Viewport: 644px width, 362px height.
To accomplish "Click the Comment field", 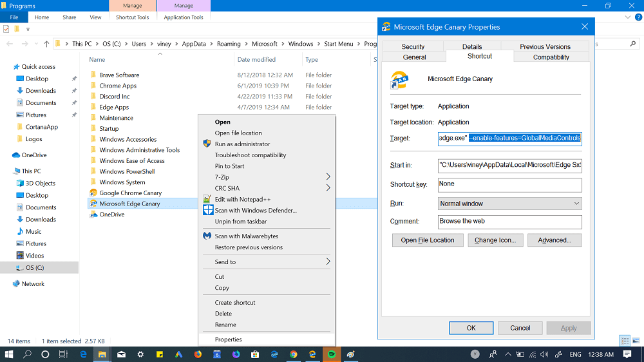I will [509, 222].
